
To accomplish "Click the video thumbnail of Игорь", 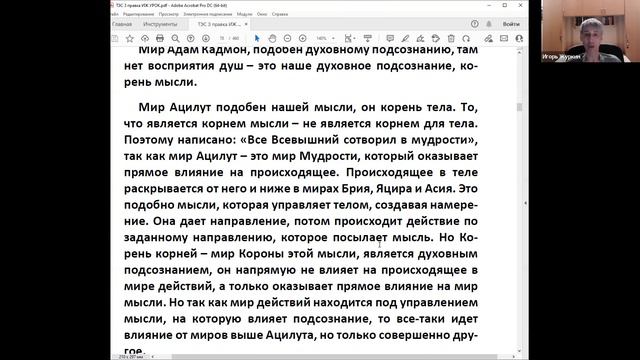I will pos(590,31).
